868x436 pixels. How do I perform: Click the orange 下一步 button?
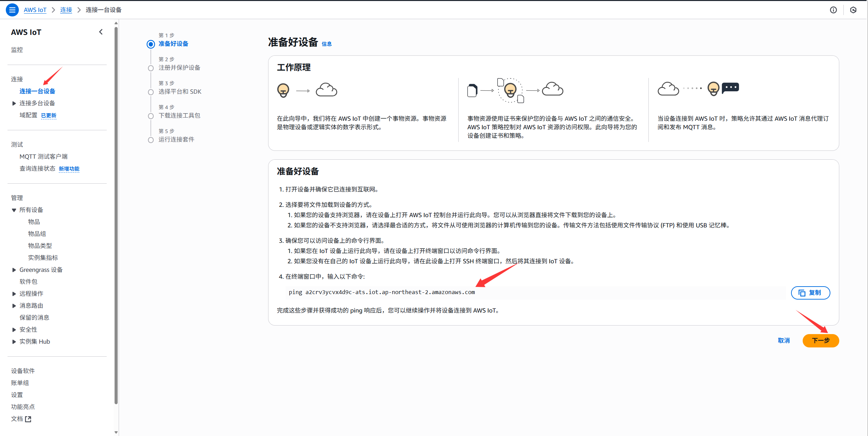point(820,341)
